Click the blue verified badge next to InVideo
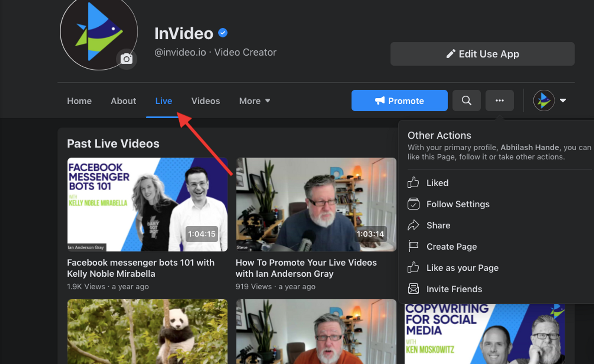 pyautogui.click(x=223, y=33)
